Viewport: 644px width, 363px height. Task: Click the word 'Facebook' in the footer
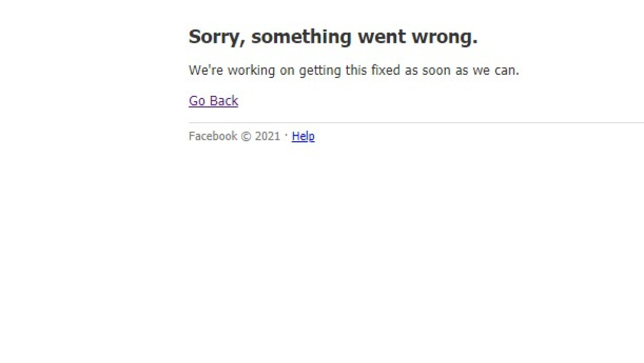click(213, 136)
